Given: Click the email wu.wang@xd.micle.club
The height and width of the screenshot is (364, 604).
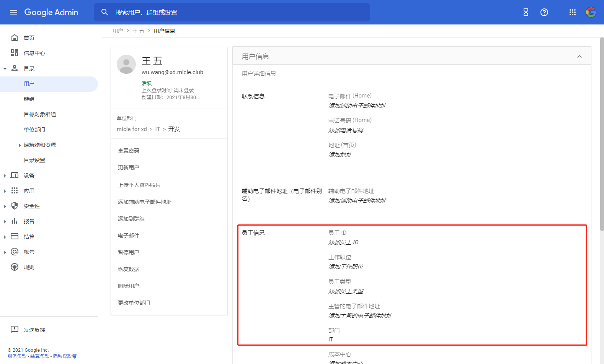Looking at the screenshot, I should tap(172, 72).
